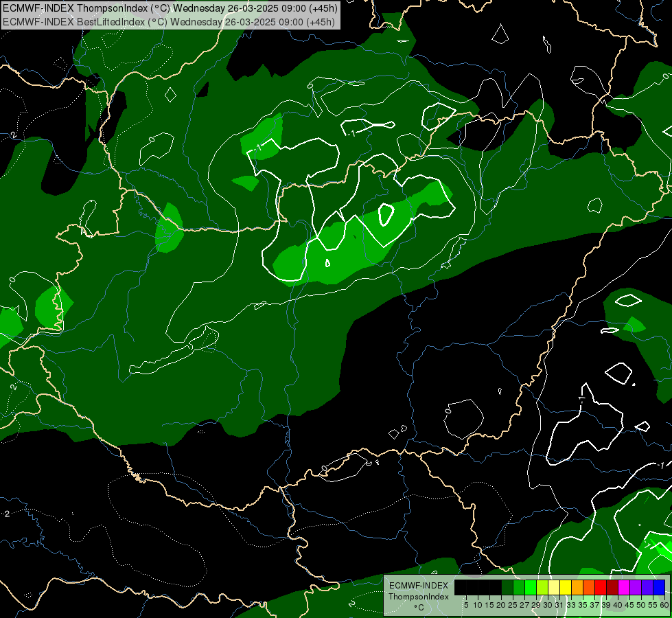Click the ThompsonIndex title line at top
This screenshot has width=672, height=618.
170,8
